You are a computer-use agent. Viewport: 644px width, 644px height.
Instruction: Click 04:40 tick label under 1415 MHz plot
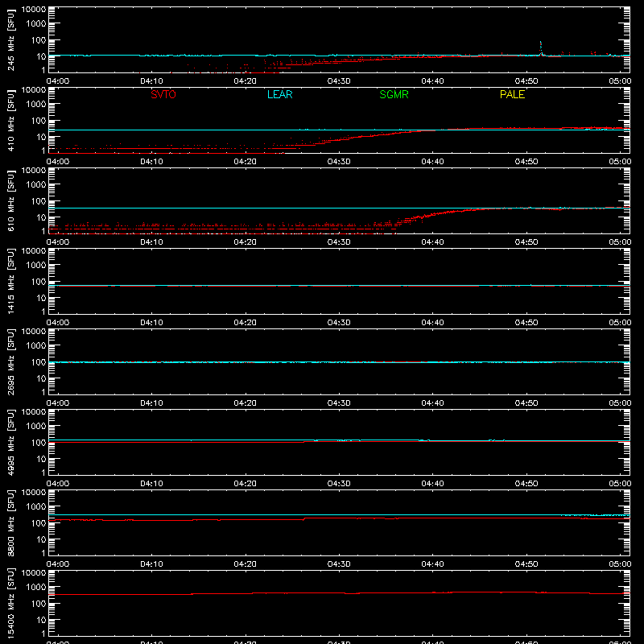click(432, 323)
